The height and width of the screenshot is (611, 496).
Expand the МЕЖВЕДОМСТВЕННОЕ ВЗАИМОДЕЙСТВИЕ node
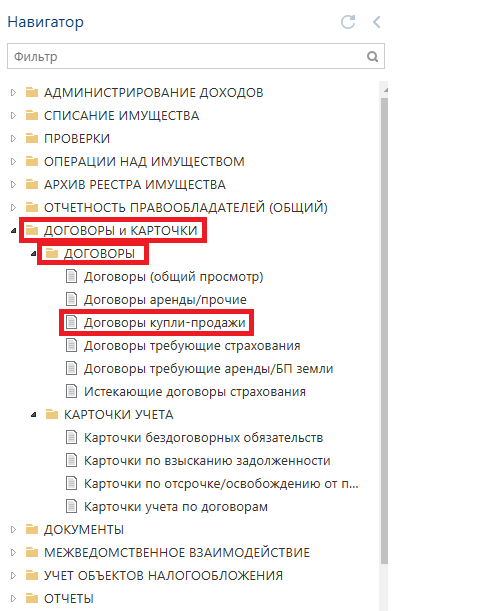(13, 553)
